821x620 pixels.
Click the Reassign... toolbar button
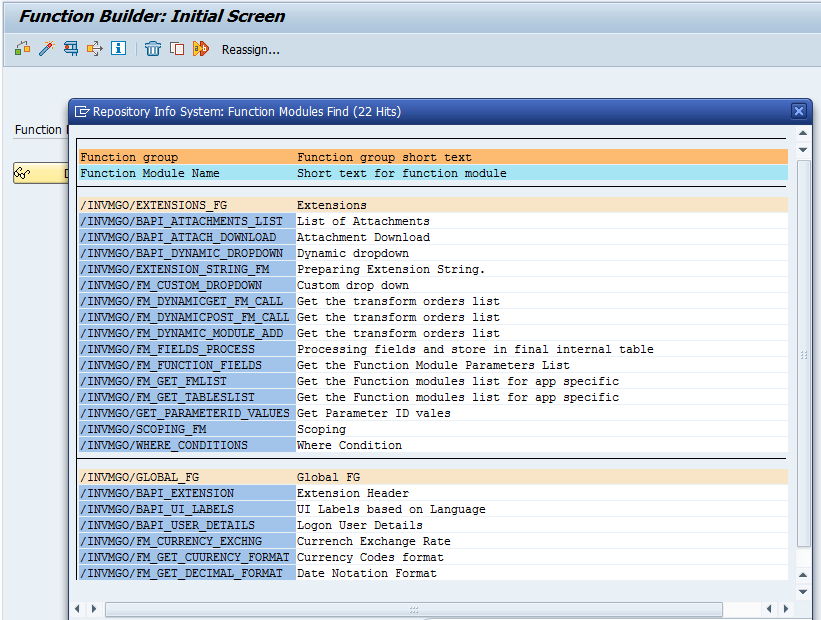point(250,49)
